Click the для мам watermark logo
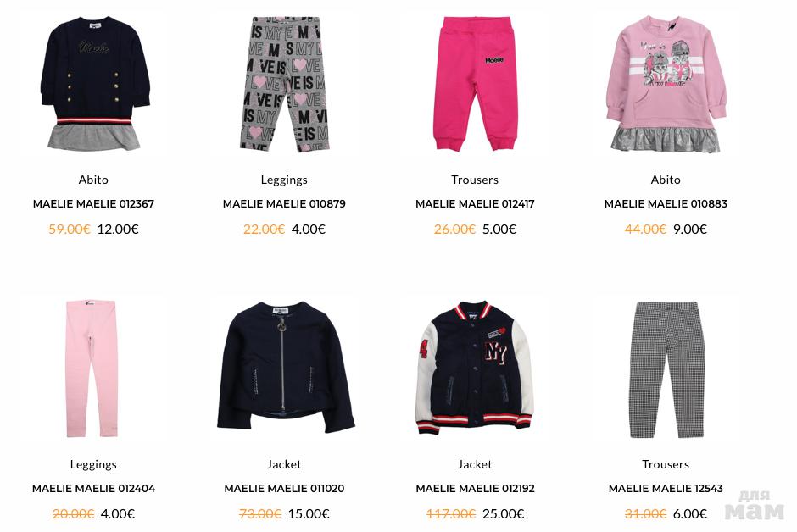Image resolution: width=797 pixels, height=532 pixels. point(755,506)
